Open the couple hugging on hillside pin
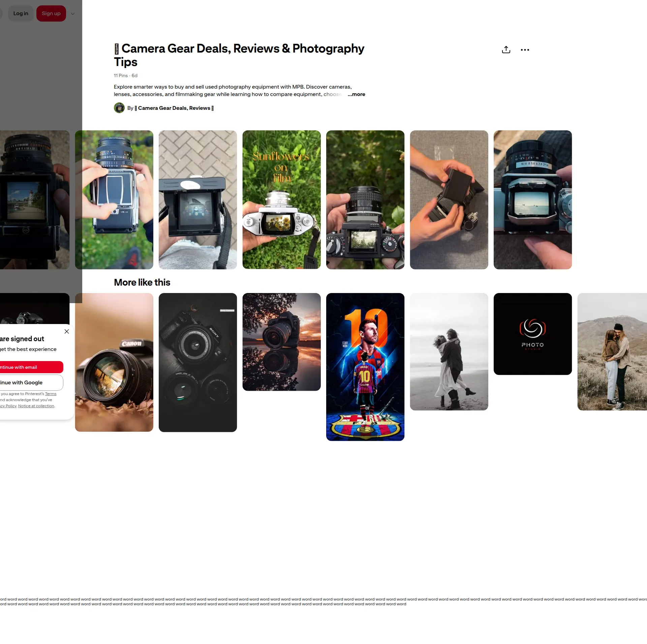 coord(612,352)
